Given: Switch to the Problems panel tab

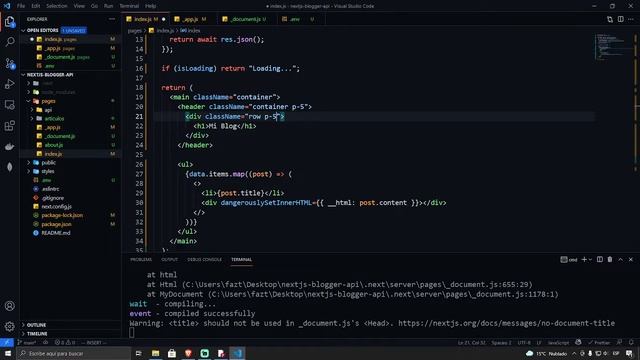Looking at the screenshot, I should (141, 260).
